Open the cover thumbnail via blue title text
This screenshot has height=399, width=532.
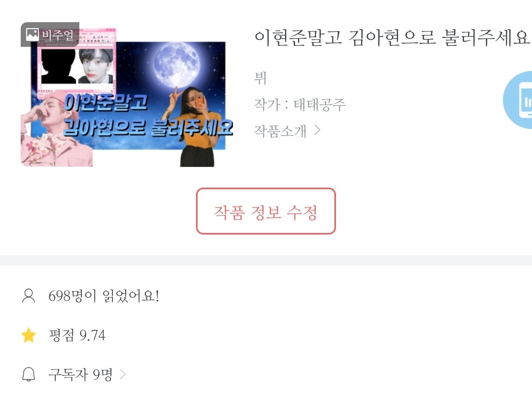click(148, 115)
